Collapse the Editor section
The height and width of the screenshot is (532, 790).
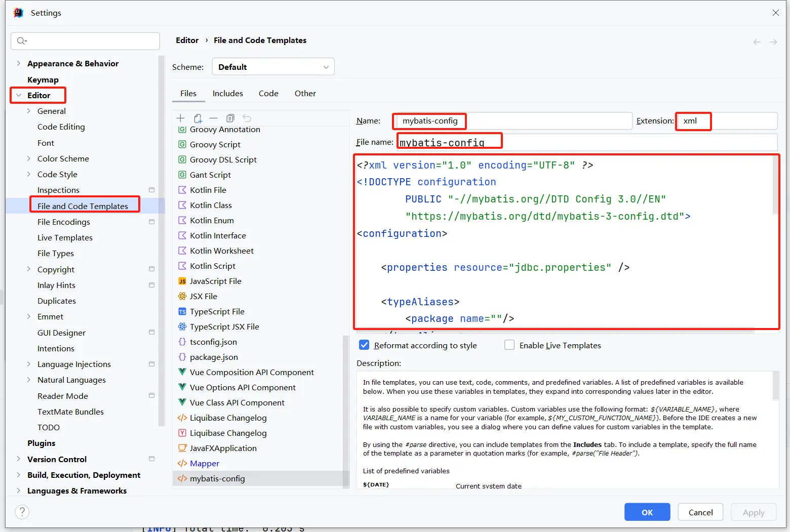coord(19,95)
